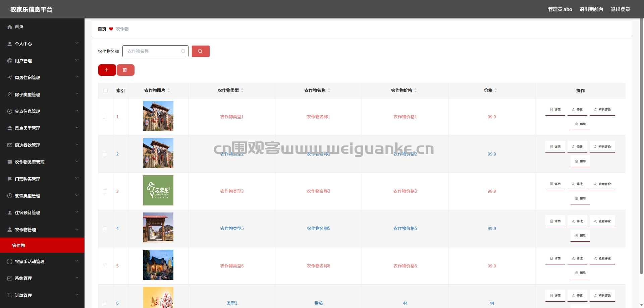The height and width of the screenshot is (308, 644).
Task: Sort the table by the 价格 column
Action: tap(496, 90)
